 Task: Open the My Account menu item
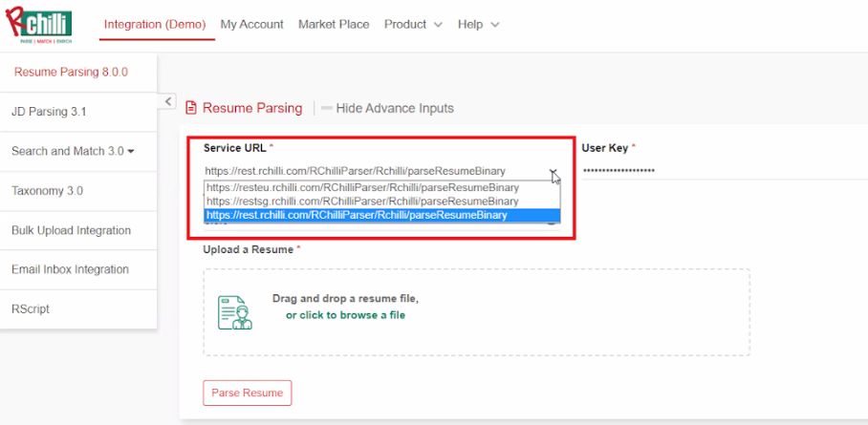251,24
